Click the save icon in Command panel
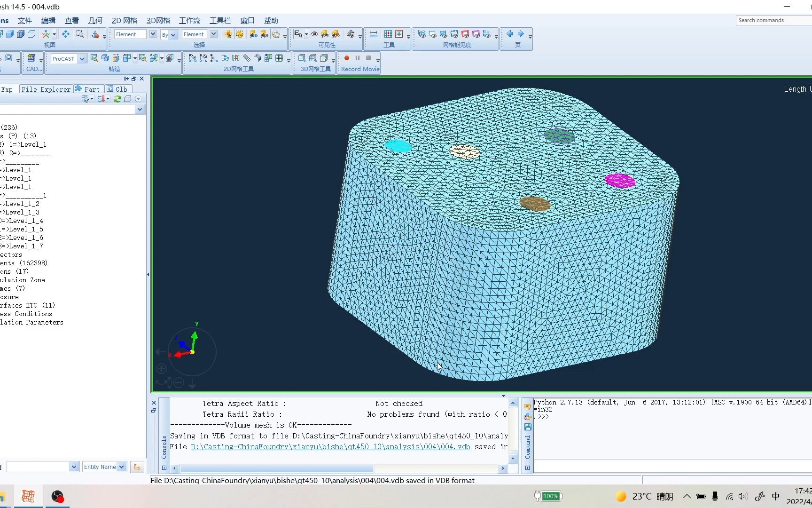 point(528,427)
